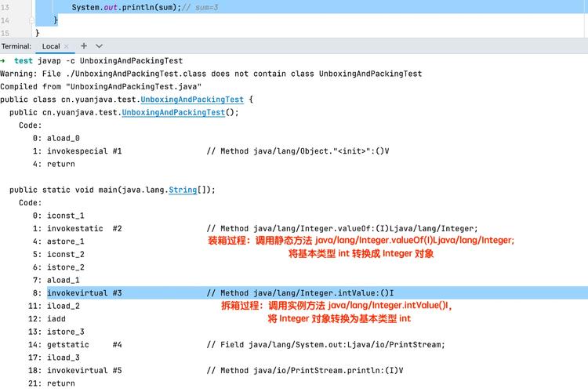Click the '14: getstatic #4' instruction
Screen dimensions: 588x392
click(x=75, y=345)
